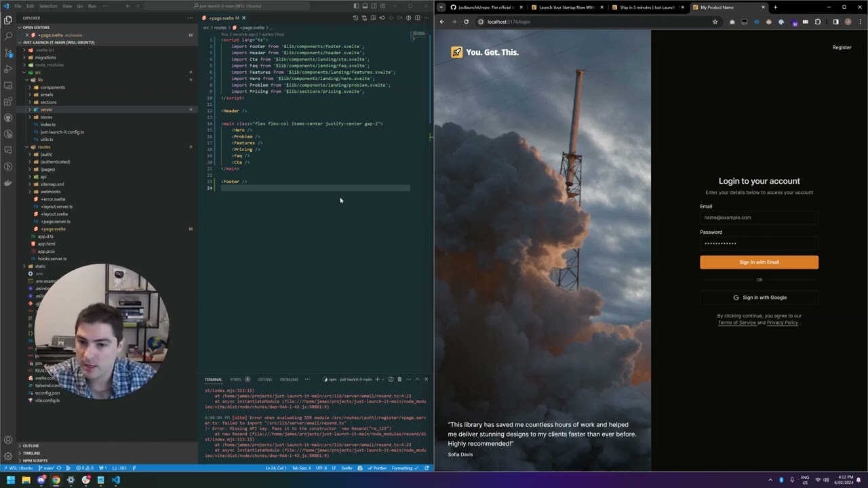Open the GitHub view in activity bar
Image resolution: width=868 pixels, height=488 pixels.
click(x=8, y=117)
